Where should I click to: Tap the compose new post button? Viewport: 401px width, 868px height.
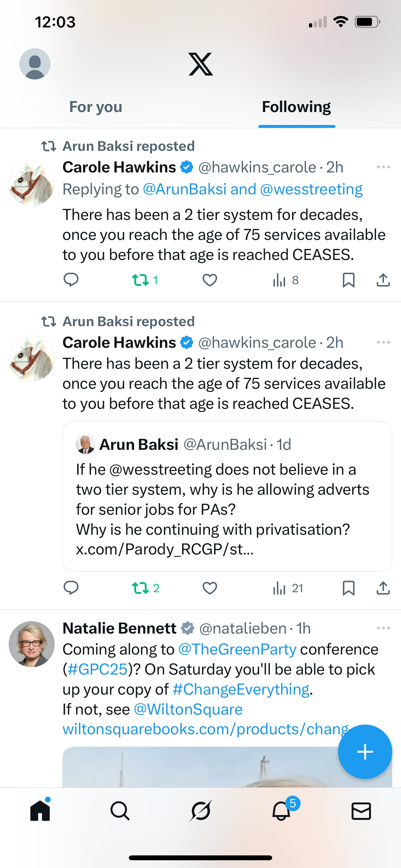tap(365, 752)
